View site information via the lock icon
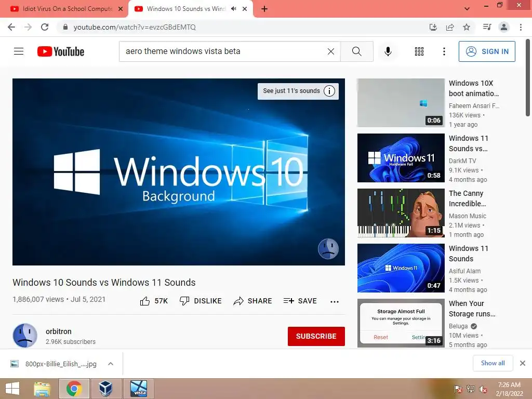 pos(65,27)
